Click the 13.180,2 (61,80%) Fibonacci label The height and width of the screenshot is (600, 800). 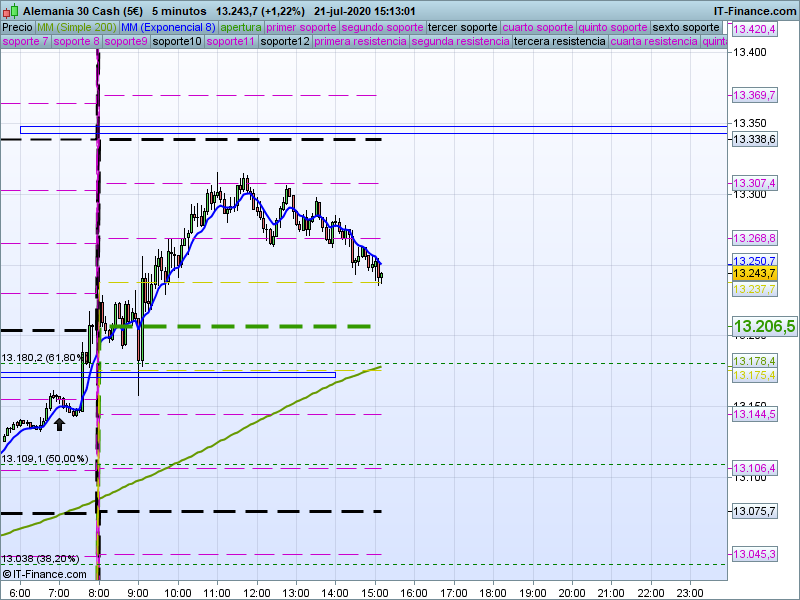coord(42,358)
